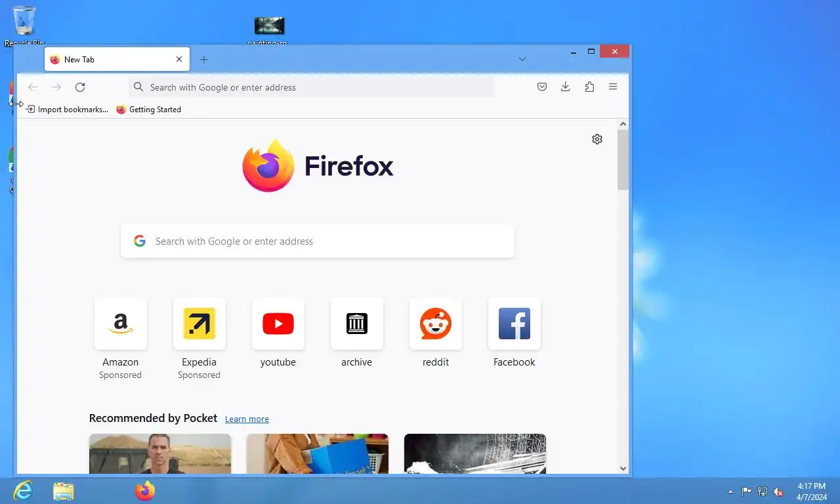
Task: Select the New Tab tab
Action: pos(117,59)
